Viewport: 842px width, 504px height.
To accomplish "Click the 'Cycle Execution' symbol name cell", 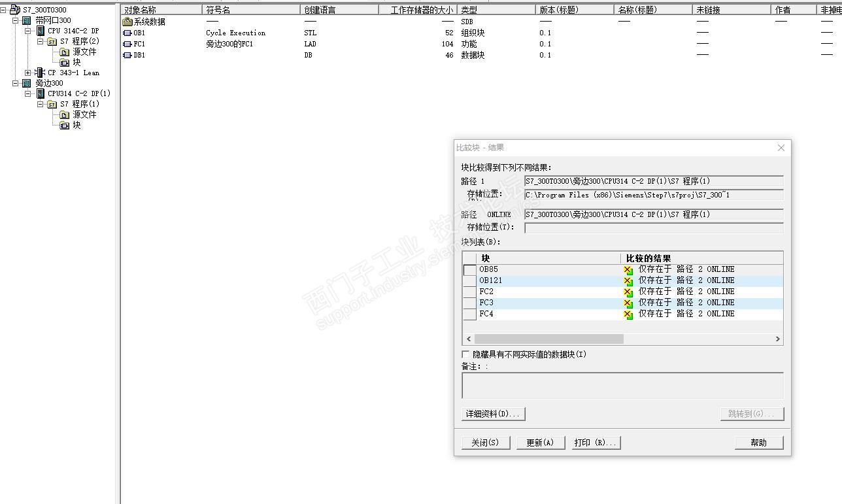I will click(236, 33).
